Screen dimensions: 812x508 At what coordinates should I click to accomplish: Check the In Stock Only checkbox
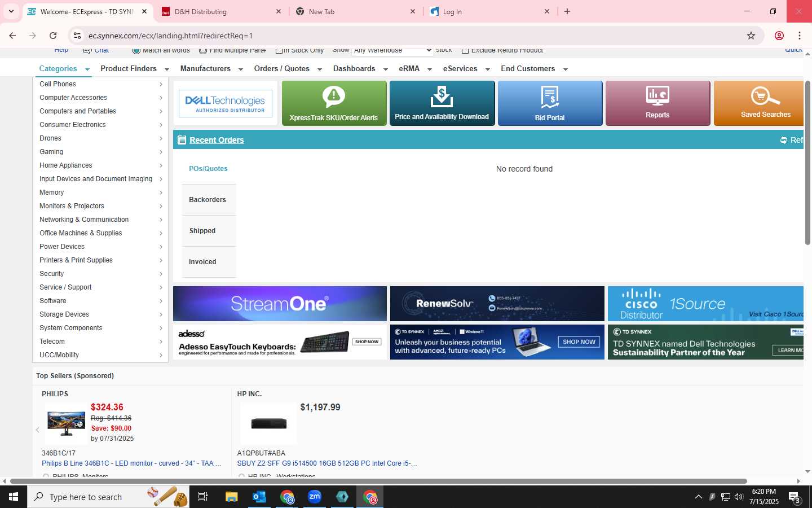click(279, 50)
